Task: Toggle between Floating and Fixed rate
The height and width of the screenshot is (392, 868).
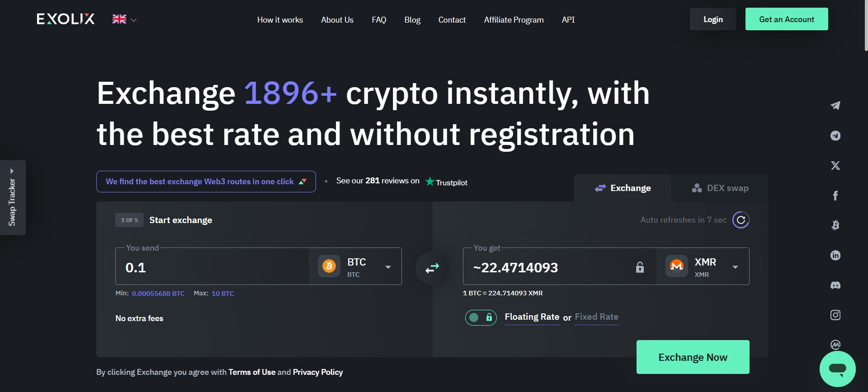Action: coord(481,317)
